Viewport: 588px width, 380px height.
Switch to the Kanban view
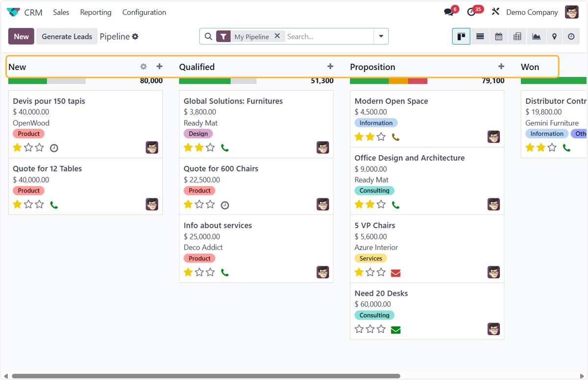pyautogui.click(x=461, y=36)
